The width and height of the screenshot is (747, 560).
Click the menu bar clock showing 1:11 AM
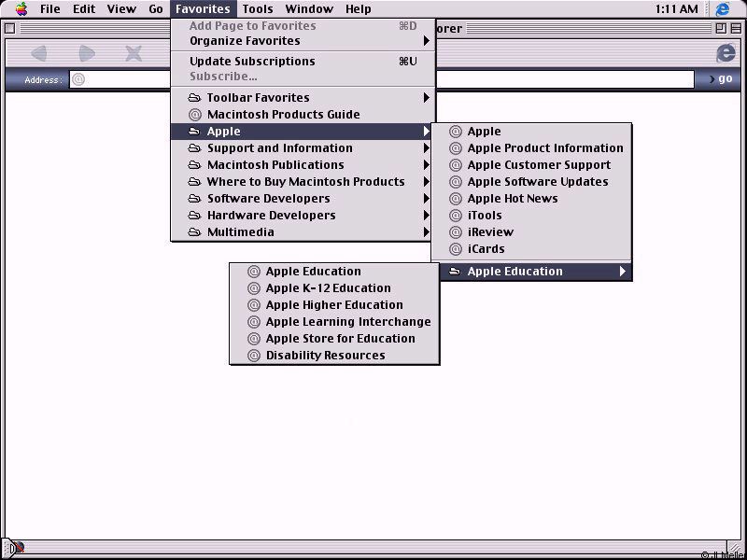[x=676, y=9]
